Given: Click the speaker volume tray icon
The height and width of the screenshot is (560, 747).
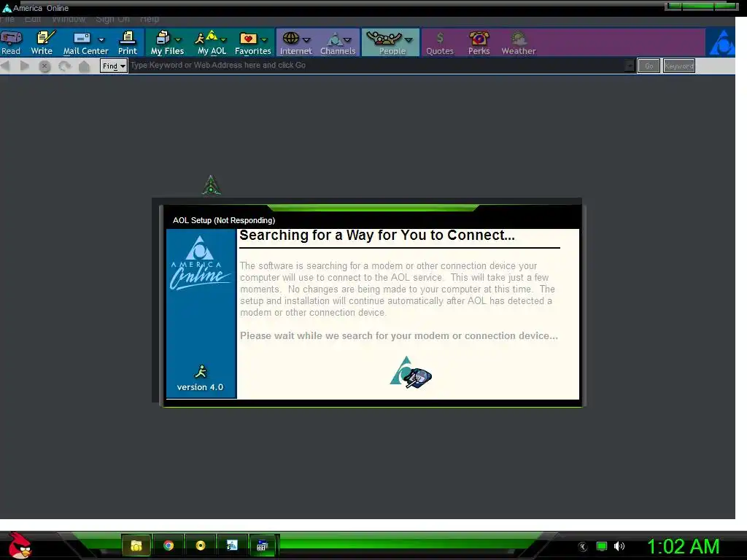Looking at the screenshot, I should pos(619,546).
